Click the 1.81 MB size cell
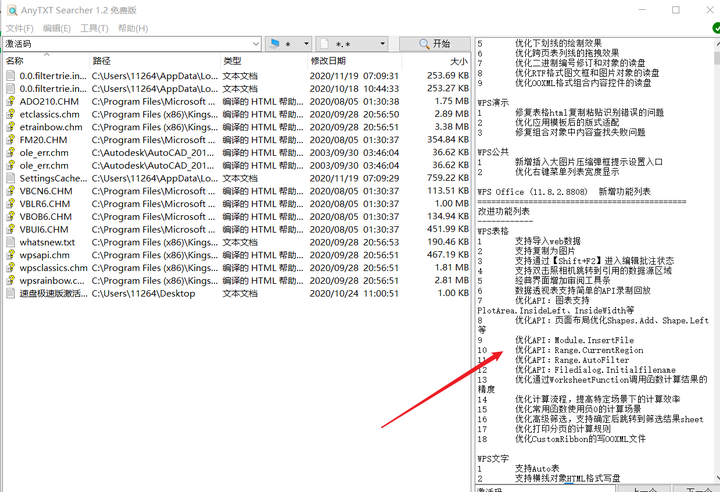This screenshot has width=720, height=492. [x=452, y=267]
